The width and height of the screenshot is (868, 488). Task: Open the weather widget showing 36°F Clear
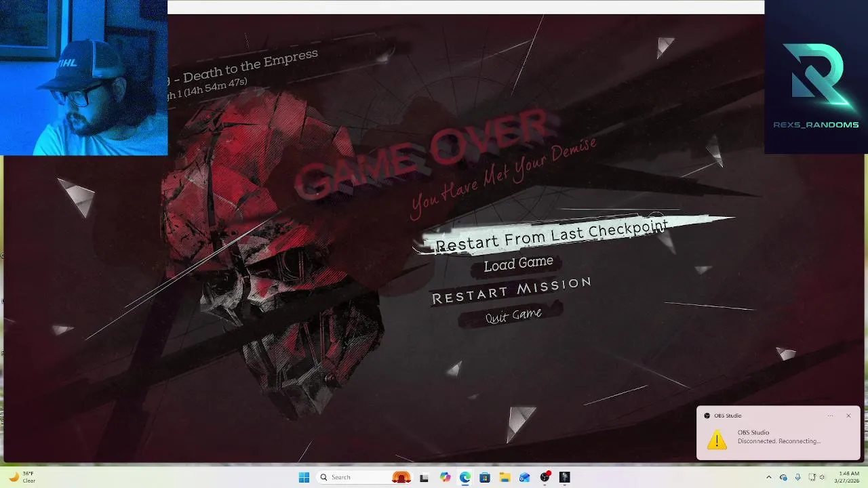(x=22, y=477)
